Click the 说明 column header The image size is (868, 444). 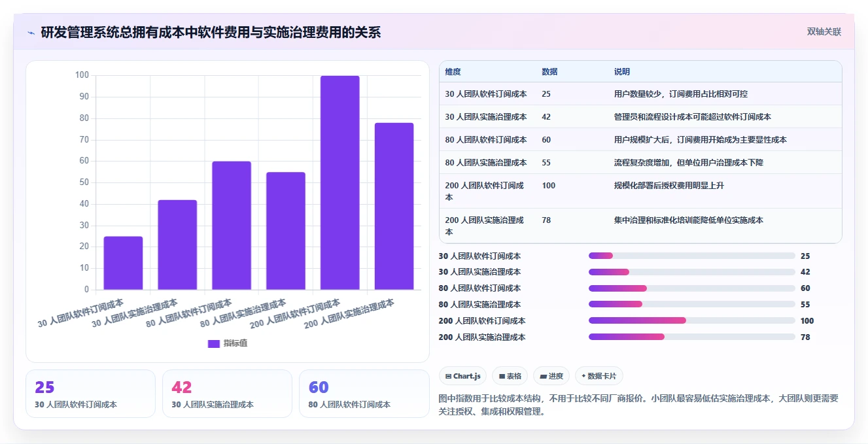[x=622, y=72]
